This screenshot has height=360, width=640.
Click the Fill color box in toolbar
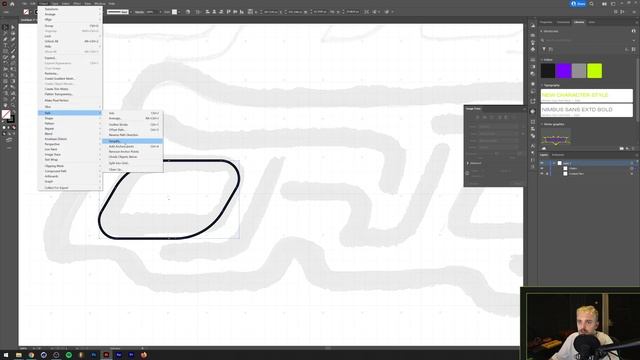[x=6, y=115]
